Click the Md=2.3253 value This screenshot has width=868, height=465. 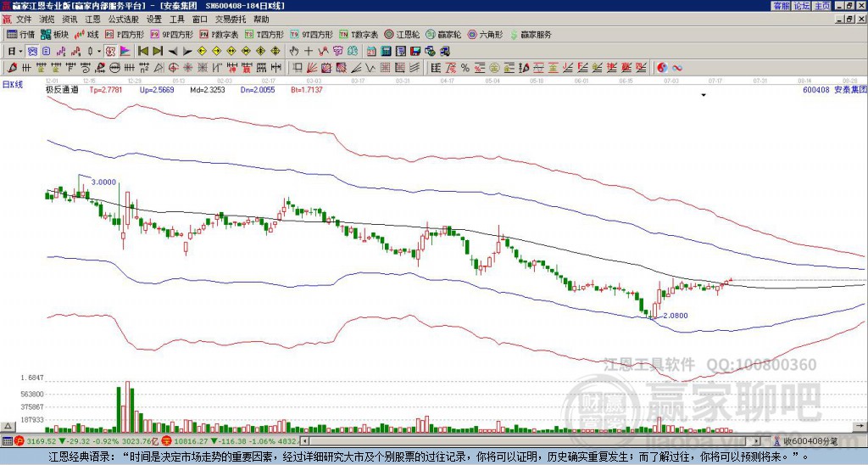208,89
